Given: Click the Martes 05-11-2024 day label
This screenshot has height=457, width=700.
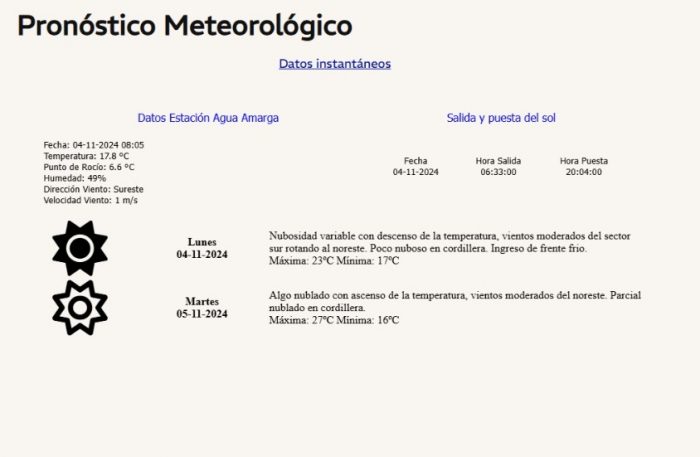Looking at the screenshot, I should pyautogui.click(x=202, y=307).
